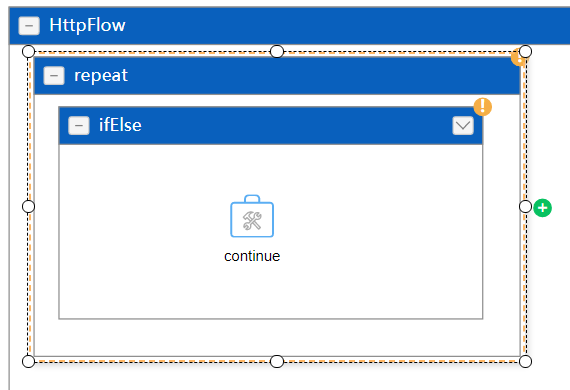Collapse the ifElse block

point(79,125)
